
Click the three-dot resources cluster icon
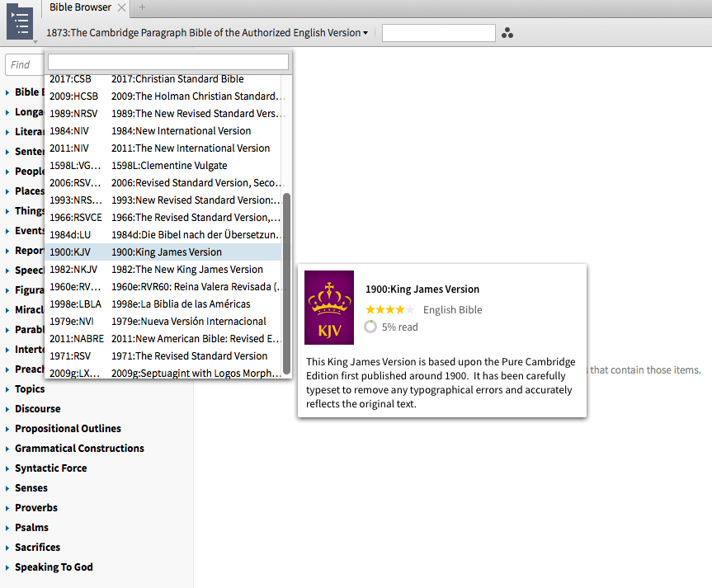point(507,33)
